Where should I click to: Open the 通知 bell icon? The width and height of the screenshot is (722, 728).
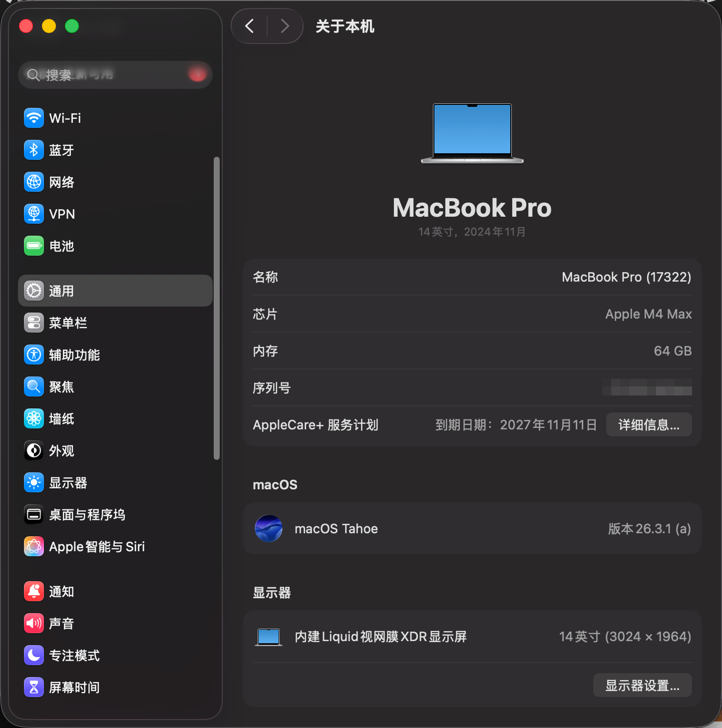point(34,591)
